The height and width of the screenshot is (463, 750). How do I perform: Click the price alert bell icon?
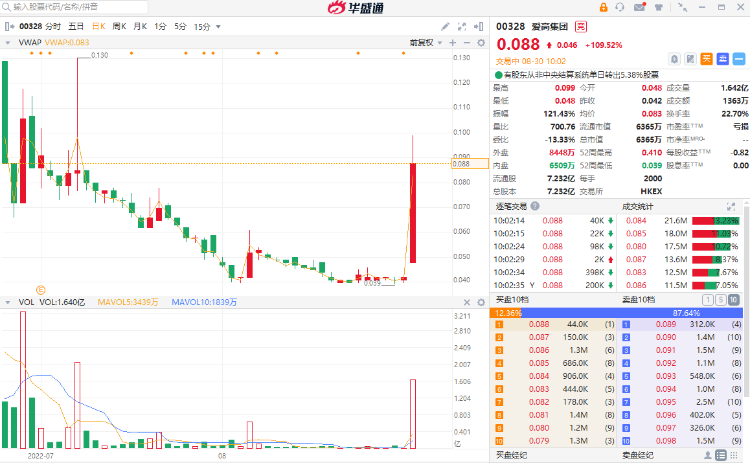tap(674, 59)
